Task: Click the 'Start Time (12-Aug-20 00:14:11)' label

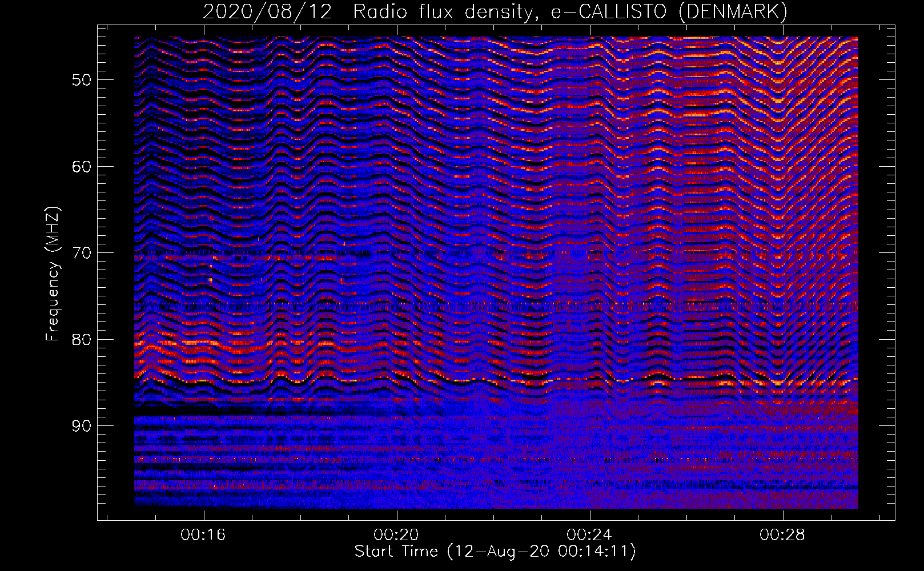Action: pyautogui.click(x=495, y=552)
